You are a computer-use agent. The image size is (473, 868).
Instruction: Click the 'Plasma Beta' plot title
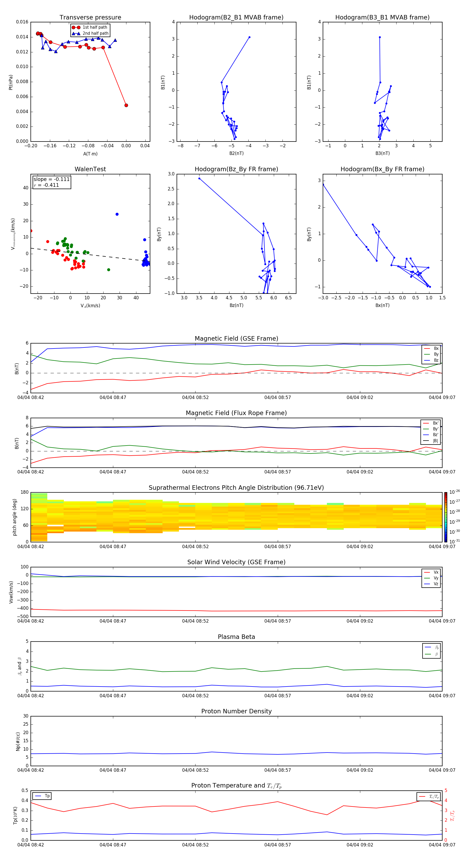pos(236,637)
